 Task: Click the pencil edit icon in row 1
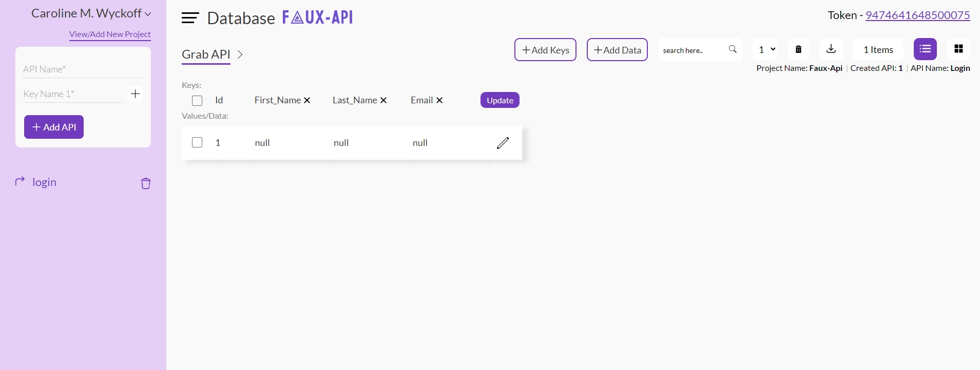[x=503, y=143]
